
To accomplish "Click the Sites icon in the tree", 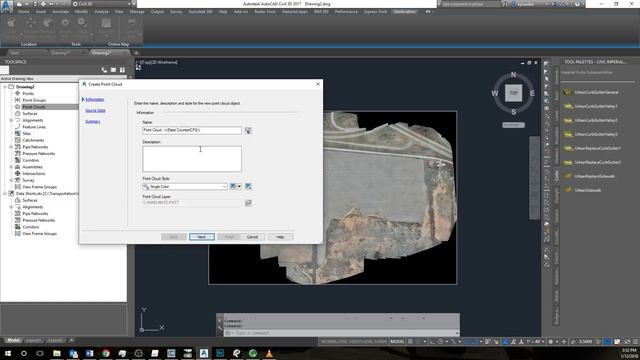I will pos(18,133).
